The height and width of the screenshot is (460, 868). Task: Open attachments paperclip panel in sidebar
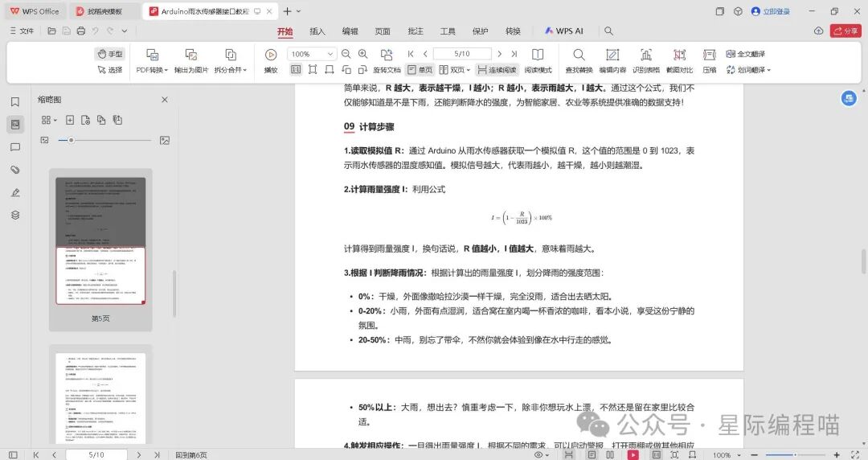pyautogui.click(x=15, y=170)
